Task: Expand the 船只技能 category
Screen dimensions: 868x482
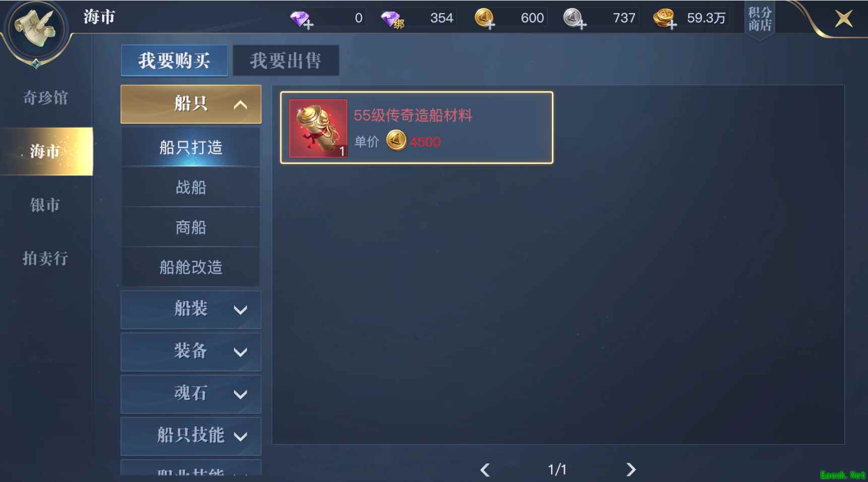Action: pos(191,436)
